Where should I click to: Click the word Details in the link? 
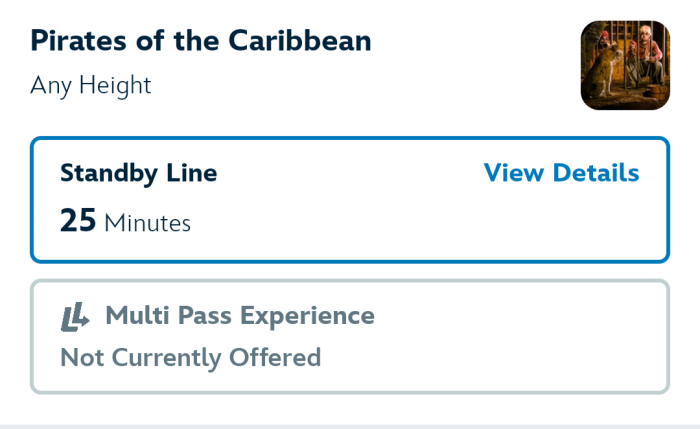point(596,173)
